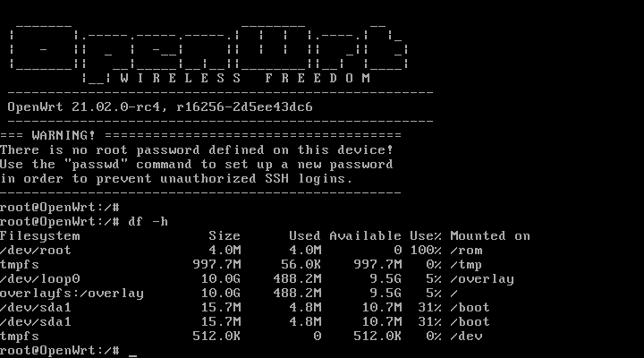Image resolution: width=644 pixels, height=358 pixels.
Task: Click the quoted "passwd" command word
Action: point(96,165)
